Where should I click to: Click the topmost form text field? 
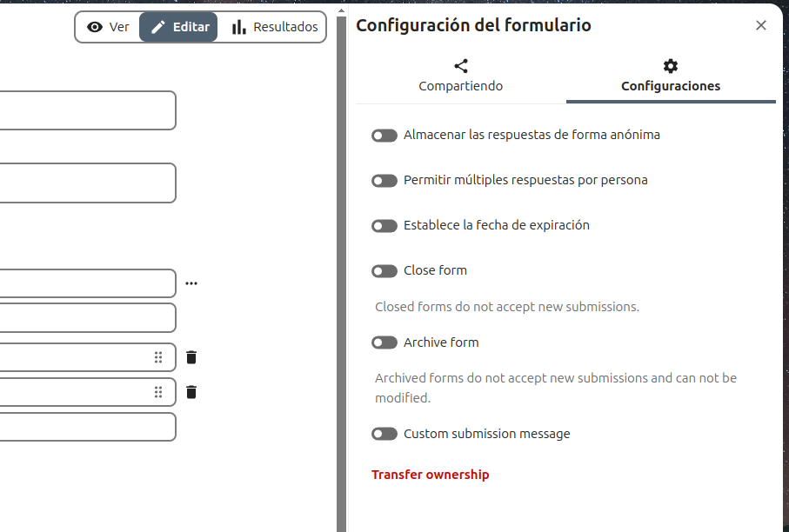pyautogui.click(x=87, y=110)
